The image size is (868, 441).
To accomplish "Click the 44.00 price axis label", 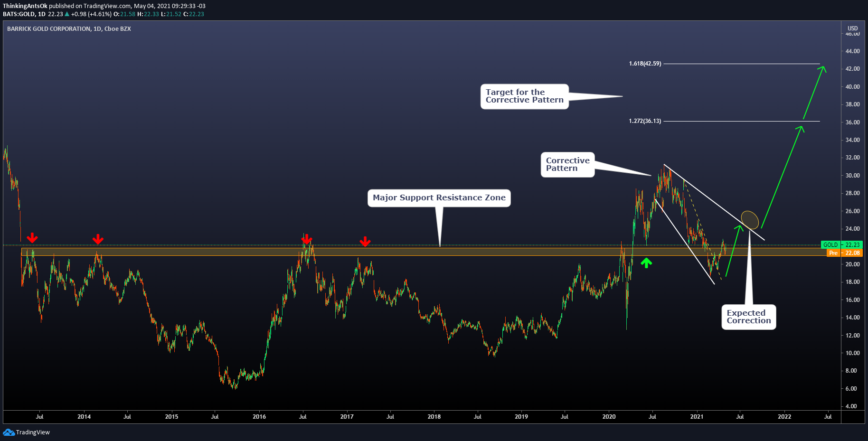I will [x=852, y=51].
